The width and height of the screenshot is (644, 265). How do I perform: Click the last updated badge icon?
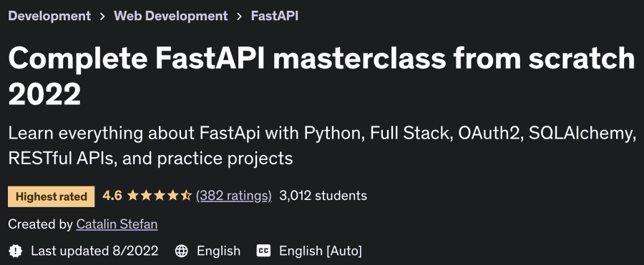pos(16,251)
